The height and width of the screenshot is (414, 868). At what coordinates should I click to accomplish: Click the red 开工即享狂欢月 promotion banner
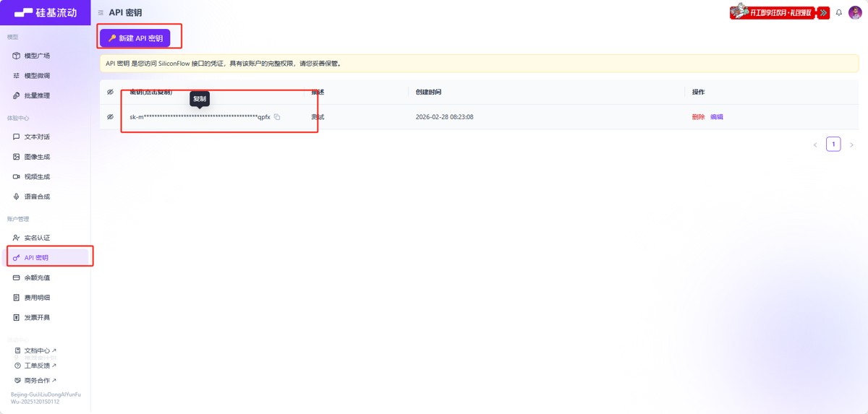(x=779, y=12)
